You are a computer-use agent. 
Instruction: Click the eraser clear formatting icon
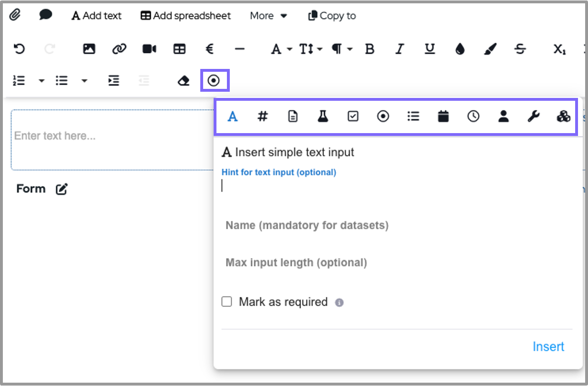coord(184,81)
